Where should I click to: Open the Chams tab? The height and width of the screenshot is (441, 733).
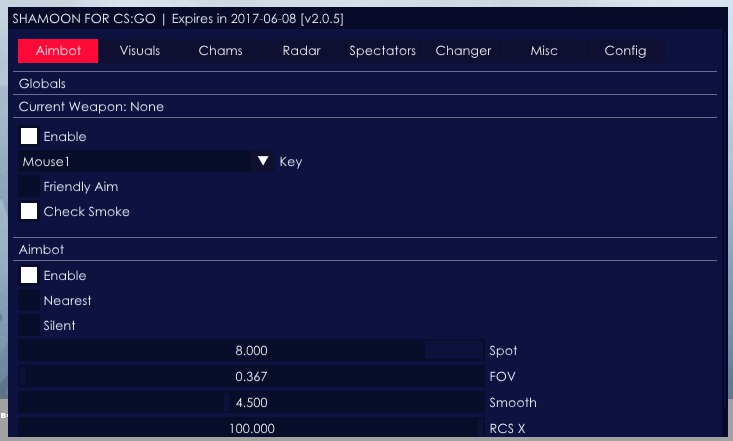coord(220,51)
